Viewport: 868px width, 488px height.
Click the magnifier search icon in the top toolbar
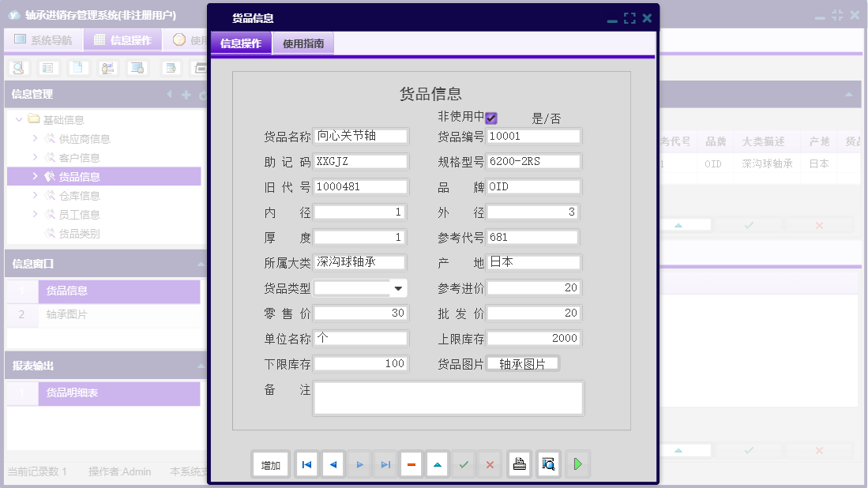pos(17,67)
